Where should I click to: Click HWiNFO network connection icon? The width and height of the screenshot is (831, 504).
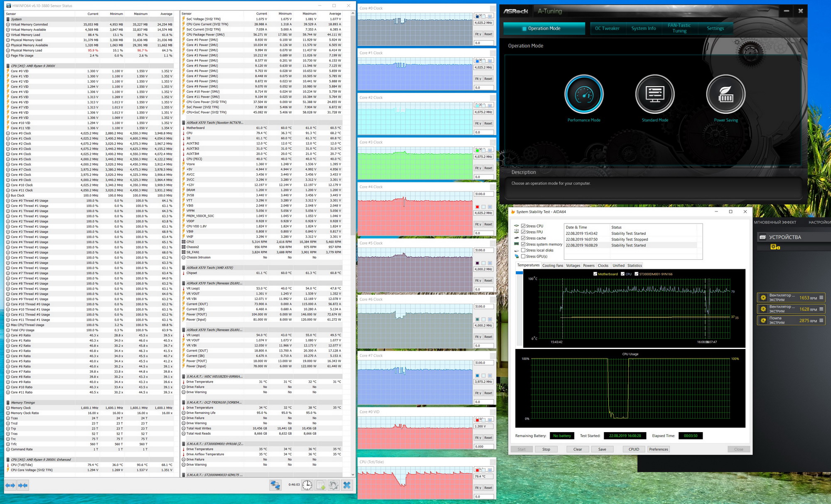pos(275,485)
